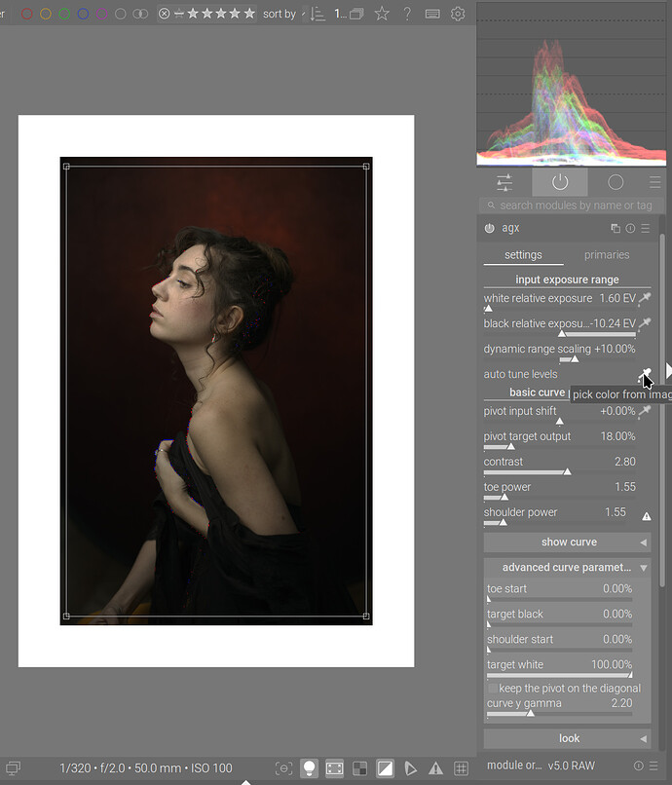The height and width of the screenshot is (785, 672).
Task: Show the active modules group tab
Action: click(559, 182)
